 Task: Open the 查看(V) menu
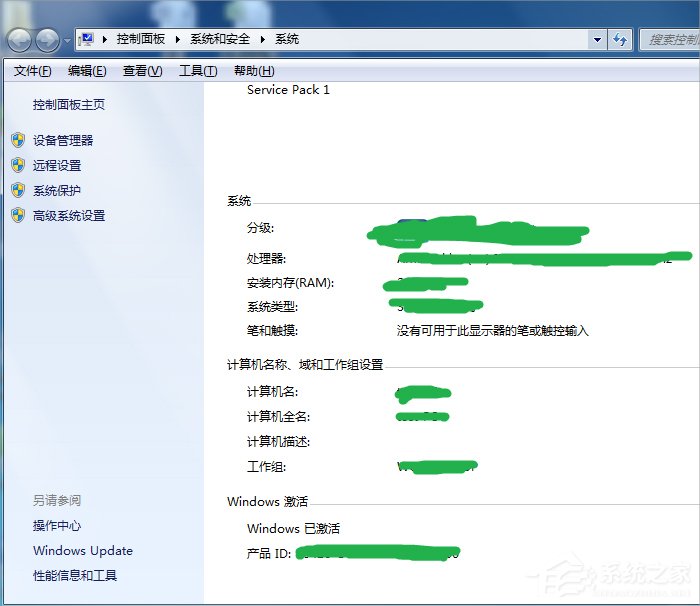pos(142,71)
